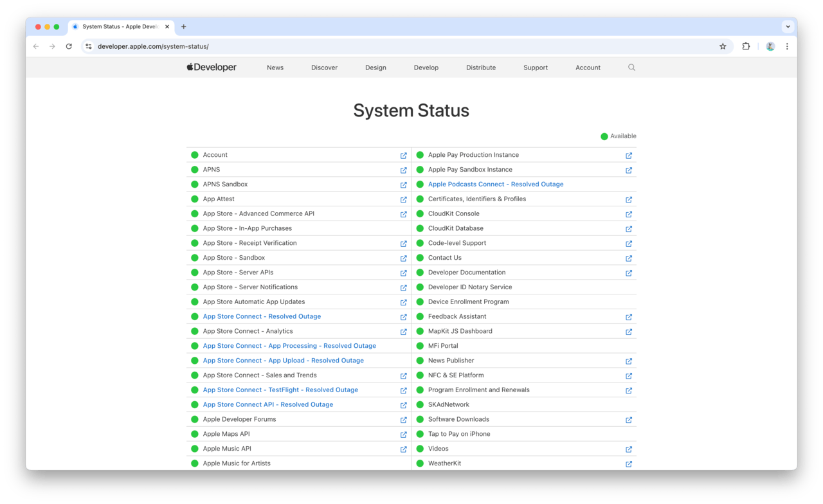Open link icon for MapKit JS Dashboard row

pos(629,332)
